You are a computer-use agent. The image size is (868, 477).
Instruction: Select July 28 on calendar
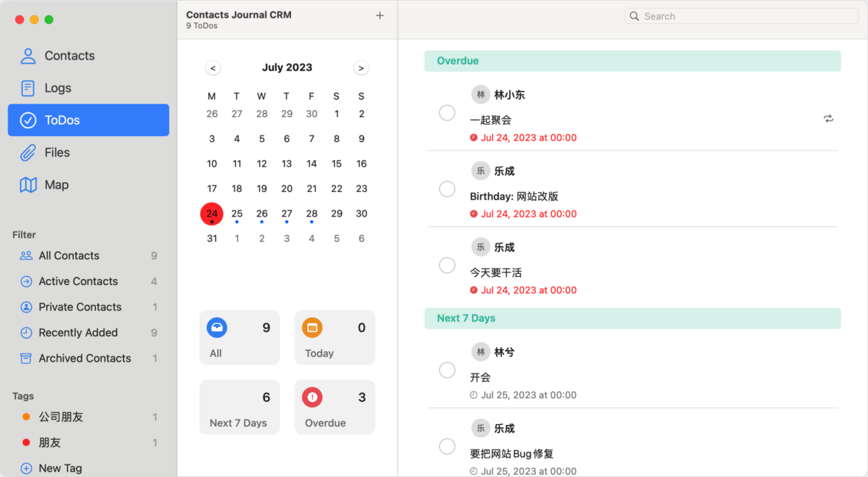click(312, 214)
